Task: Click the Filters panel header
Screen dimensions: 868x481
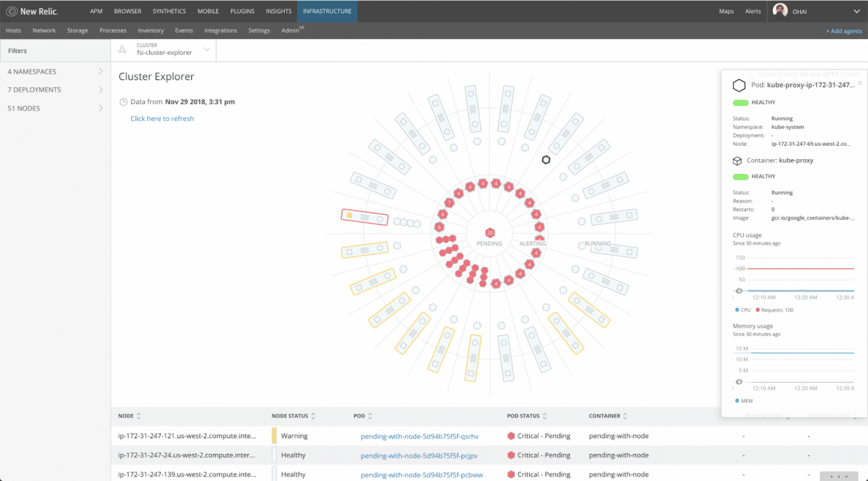Action: click(x=55, y=51)
